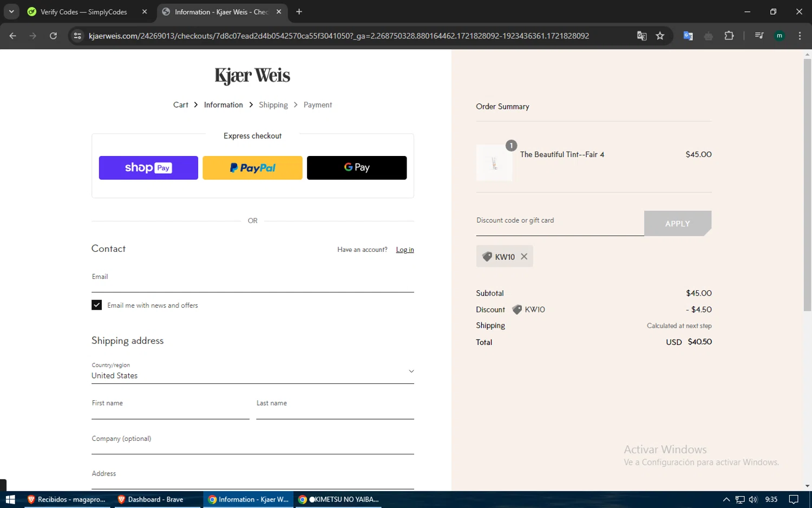Open the volume tray icon

753,499
